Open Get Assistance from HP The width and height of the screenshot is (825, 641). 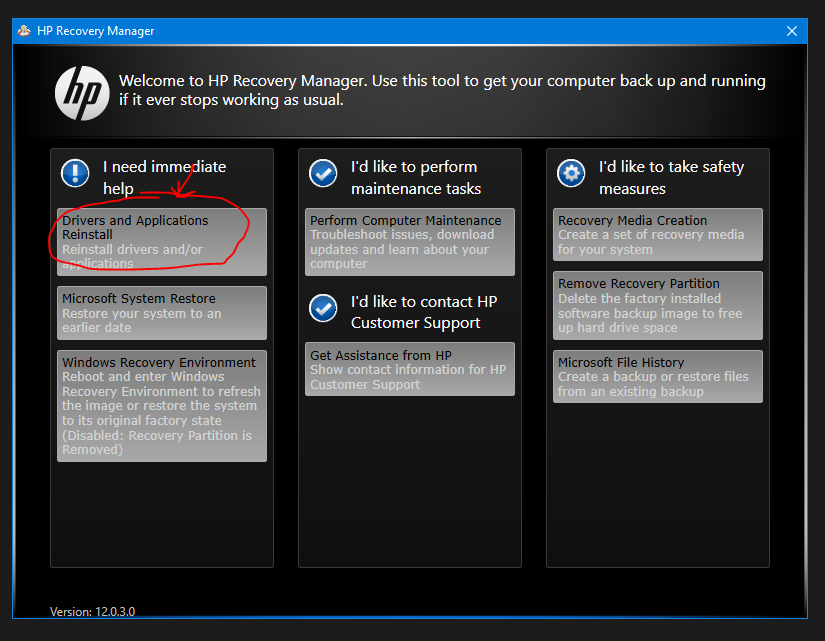(409, 369)
